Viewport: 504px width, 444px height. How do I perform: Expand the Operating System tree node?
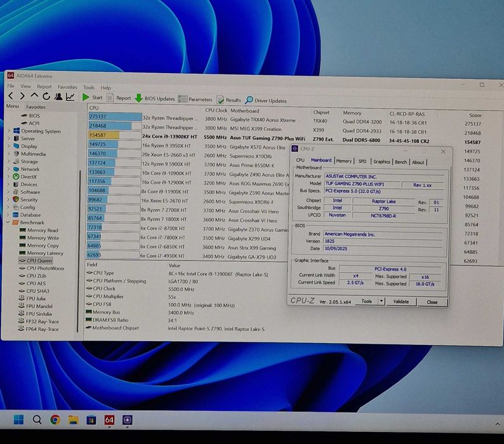(x=9, y=131)
